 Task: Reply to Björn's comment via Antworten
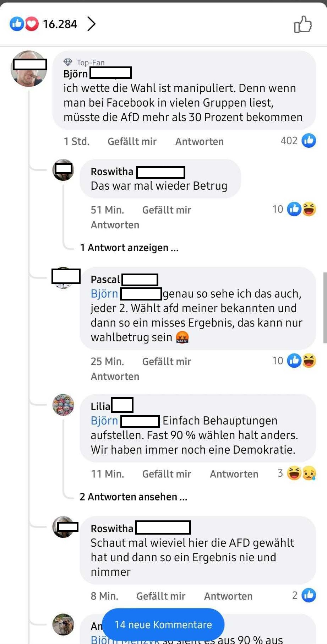(x=200, y=141)
